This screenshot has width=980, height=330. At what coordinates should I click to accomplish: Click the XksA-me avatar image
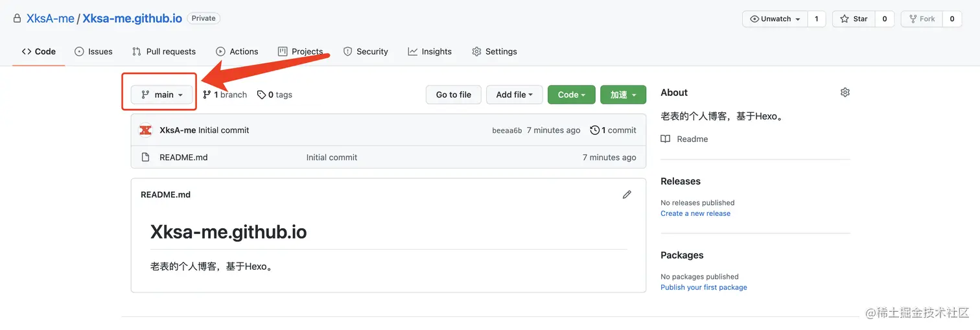(146, 130)
